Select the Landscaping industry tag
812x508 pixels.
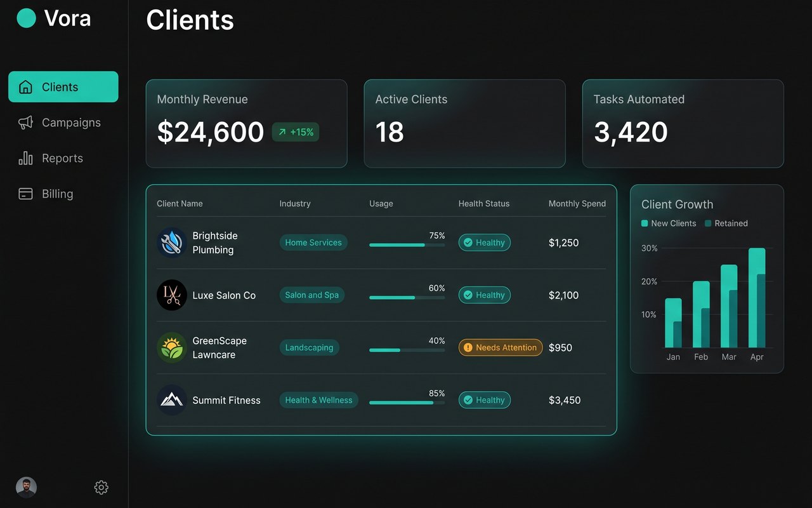(x=310, y=347)
